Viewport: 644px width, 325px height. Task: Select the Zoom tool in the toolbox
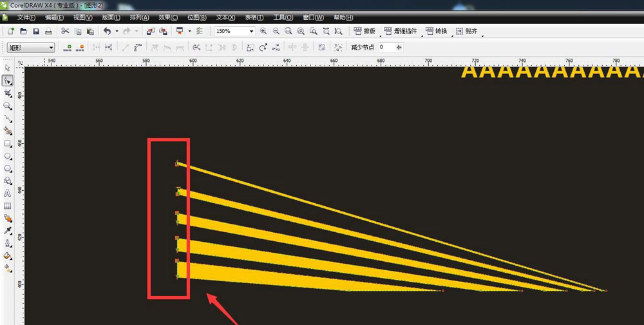(8, 106)
